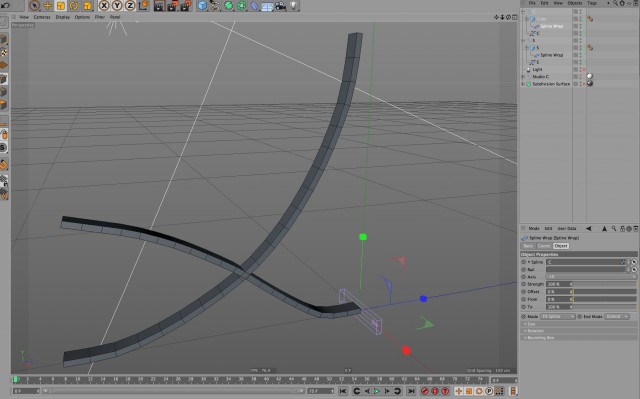Open the Attribute Manager Mode menu

pos(534,228)
